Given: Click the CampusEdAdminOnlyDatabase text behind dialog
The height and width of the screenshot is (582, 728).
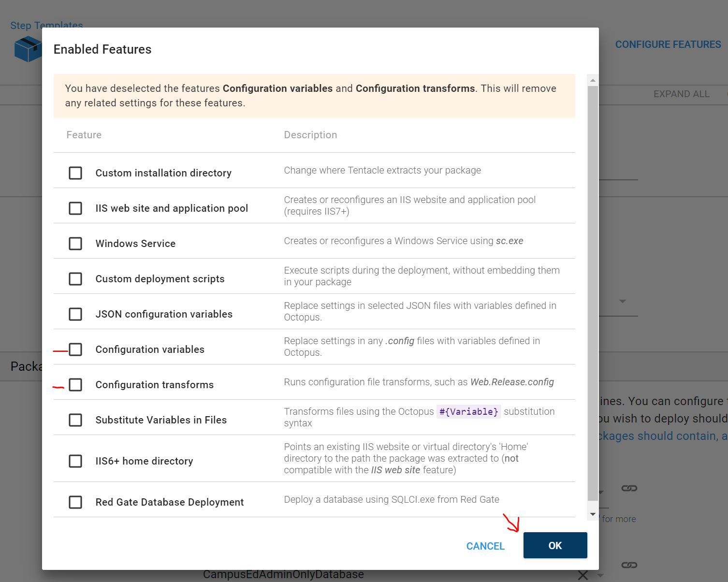Looking at the screenshot, I should point(283,574).
